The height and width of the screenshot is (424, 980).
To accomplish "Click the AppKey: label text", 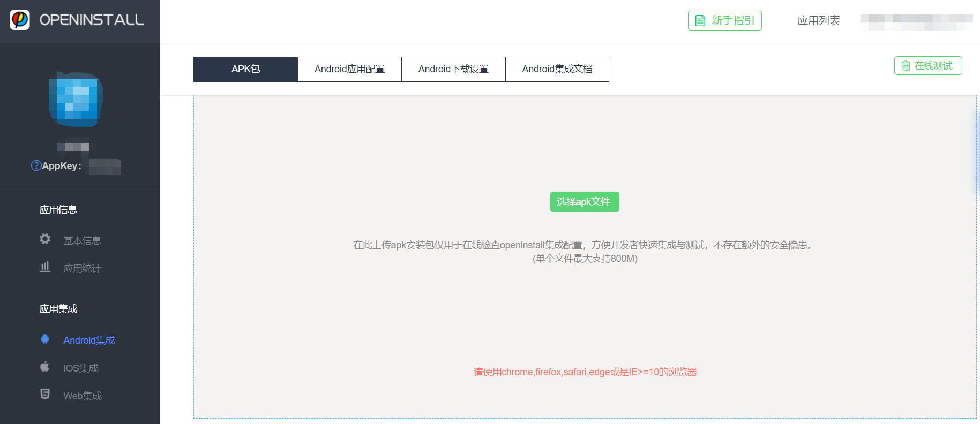I will (x=62, y=166).
